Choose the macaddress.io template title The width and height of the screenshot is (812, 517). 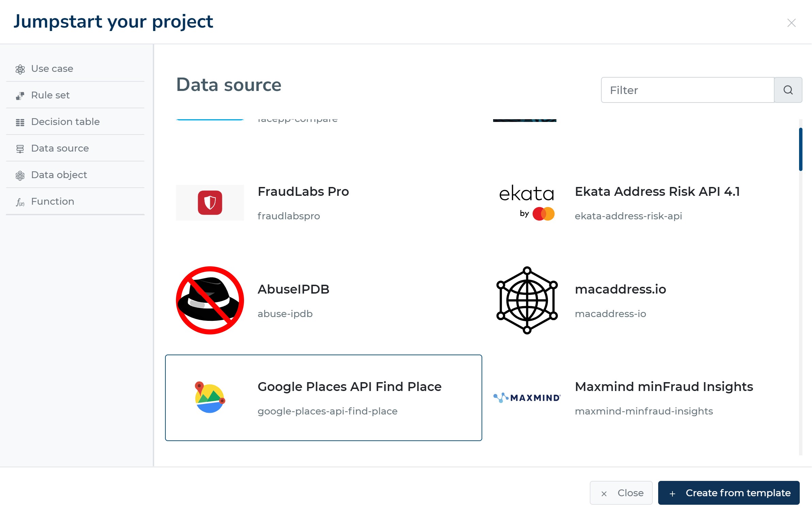(620, 289)
